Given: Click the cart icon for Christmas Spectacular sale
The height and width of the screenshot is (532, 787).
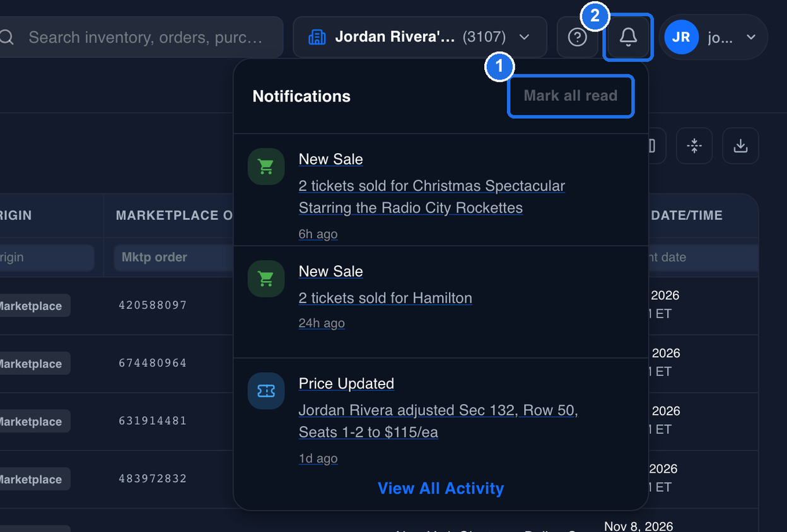Looking at the screenshot, I should pyautogui.click(x=266, y=166).
